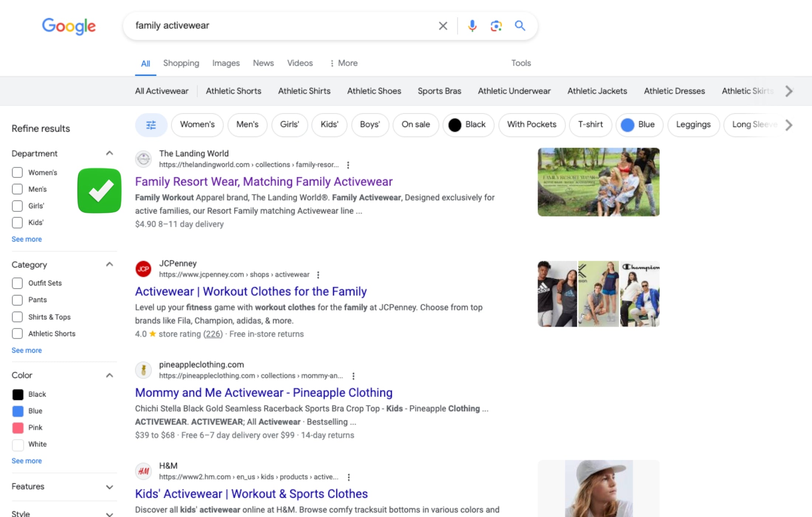This screenshot has width=812, height=517.
Task: Open JCPenney result three-dot options
Action: point(318,275)
